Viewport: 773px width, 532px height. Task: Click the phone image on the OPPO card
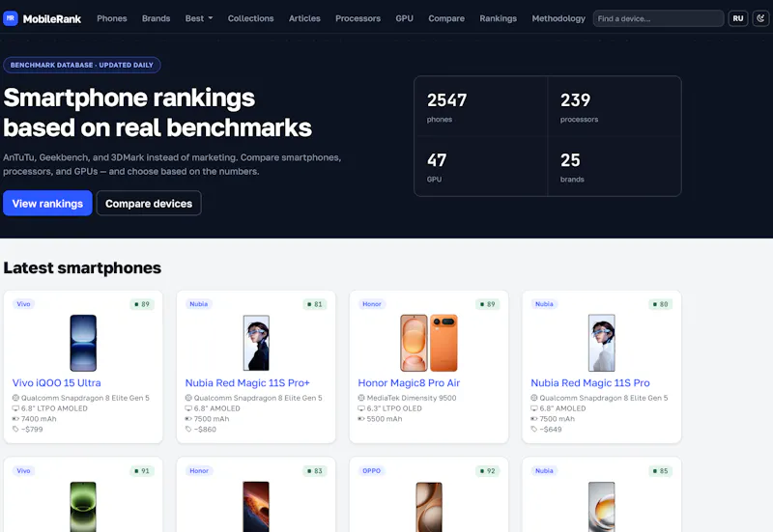(429, 506)
